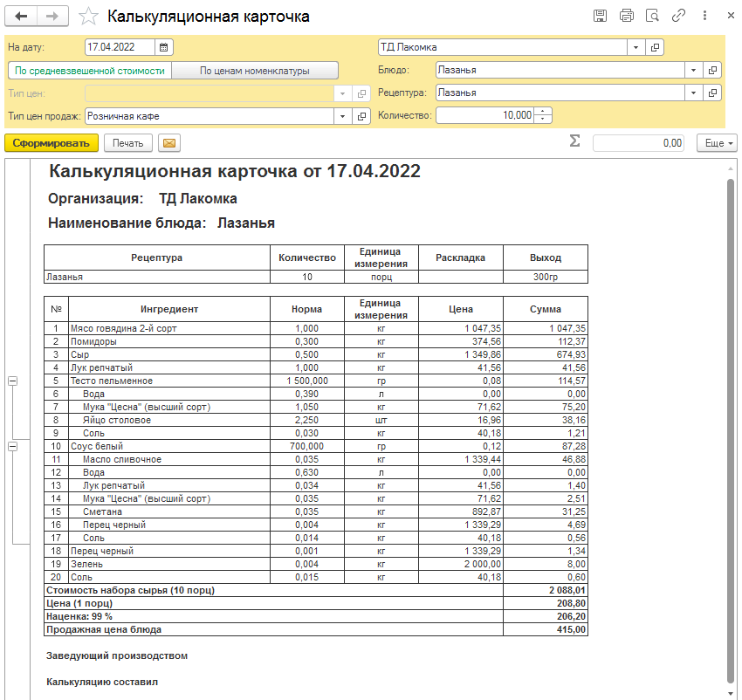Viewport: 742px width, 700px height.
Task: Click the forward navigation arrow
Action: 52,17
